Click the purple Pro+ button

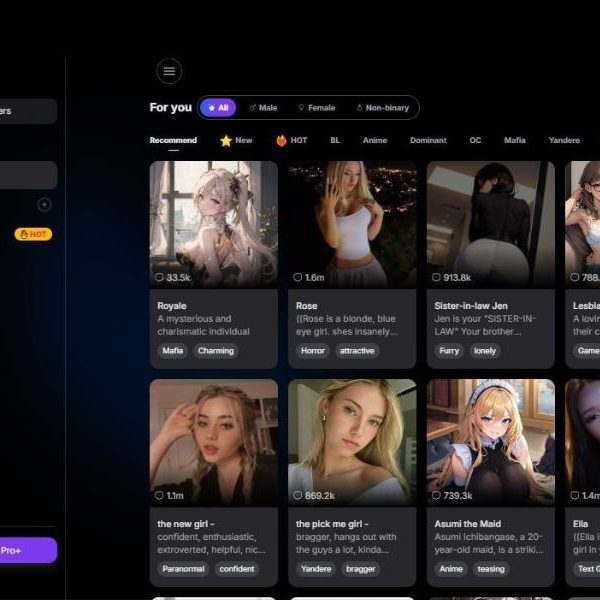click(26, 550)
